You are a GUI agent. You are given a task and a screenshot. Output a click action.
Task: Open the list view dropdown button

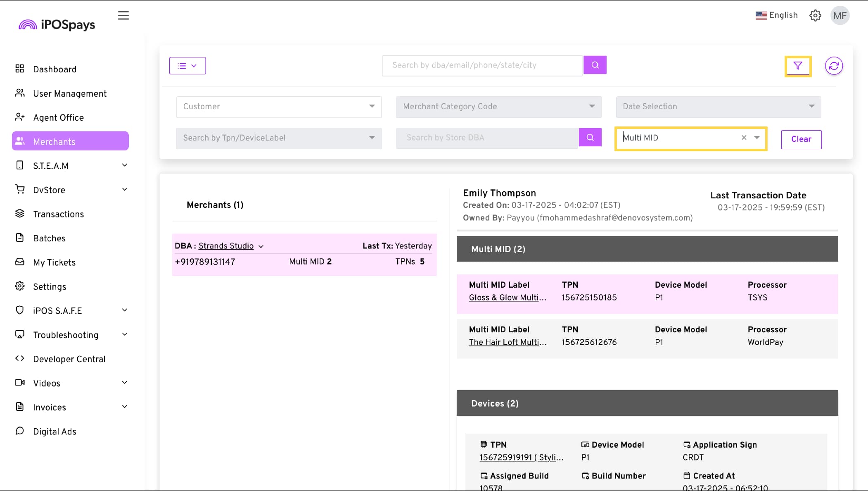187,66
